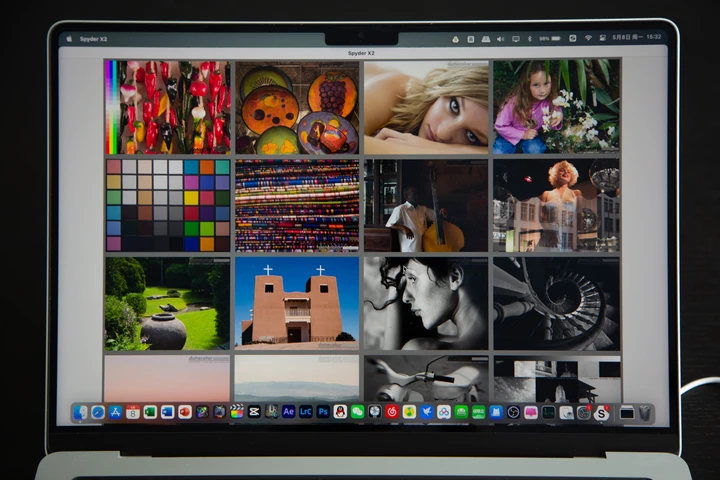Select the spiral staircase monochrome image
Viewport: 720px width, 480px height.
click(556, 304)
